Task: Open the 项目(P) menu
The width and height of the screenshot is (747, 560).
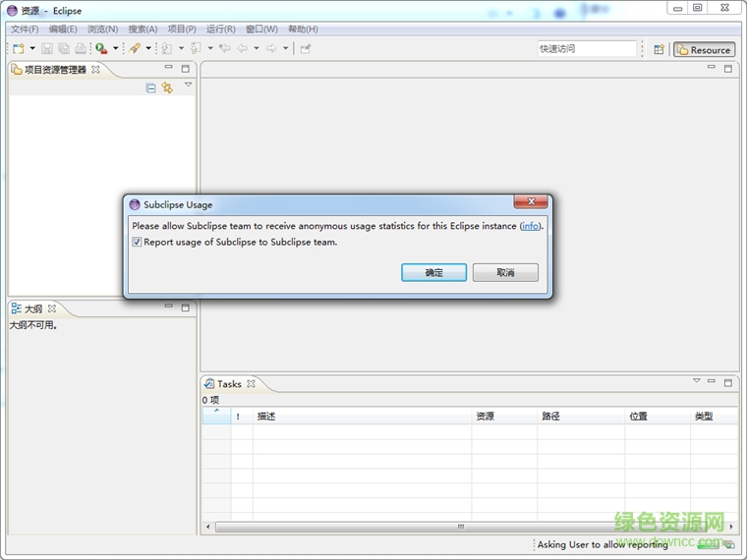Action: pos(182,29)
